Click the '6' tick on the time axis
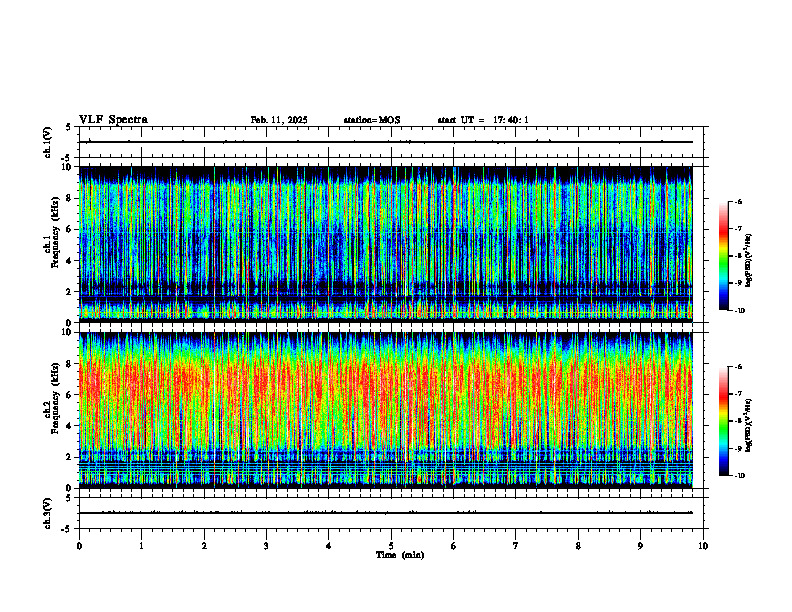This screenshot has height=612, width=792. tap(454, 546)
